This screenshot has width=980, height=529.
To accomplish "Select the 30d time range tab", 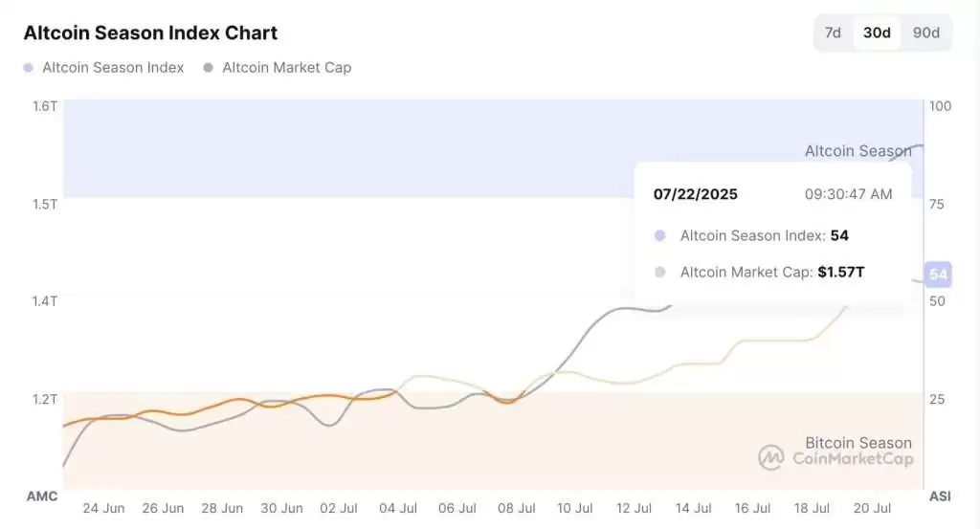I will tap(877, 33).
